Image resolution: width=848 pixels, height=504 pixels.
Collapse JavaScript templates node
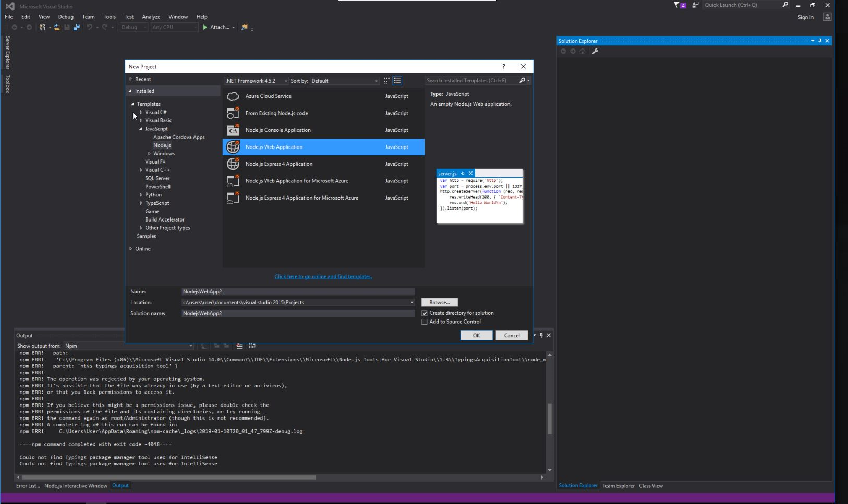pos(141,129)
